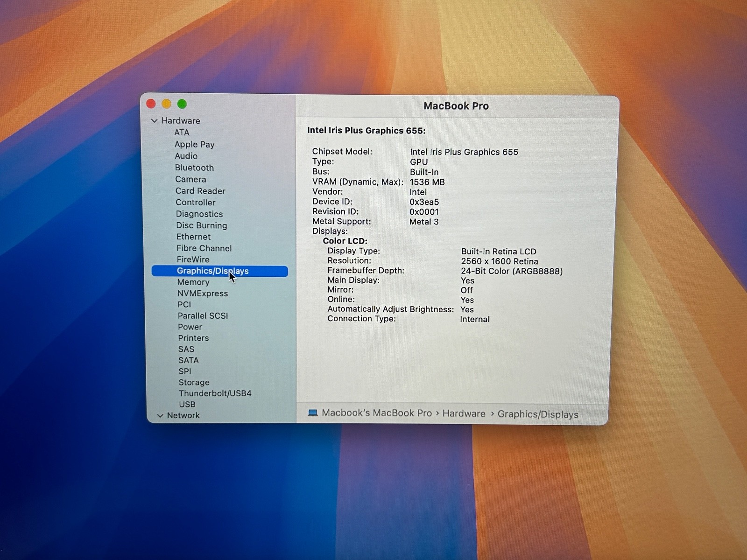
Task: Click the green full-screen button
Action: click(182, 104)
